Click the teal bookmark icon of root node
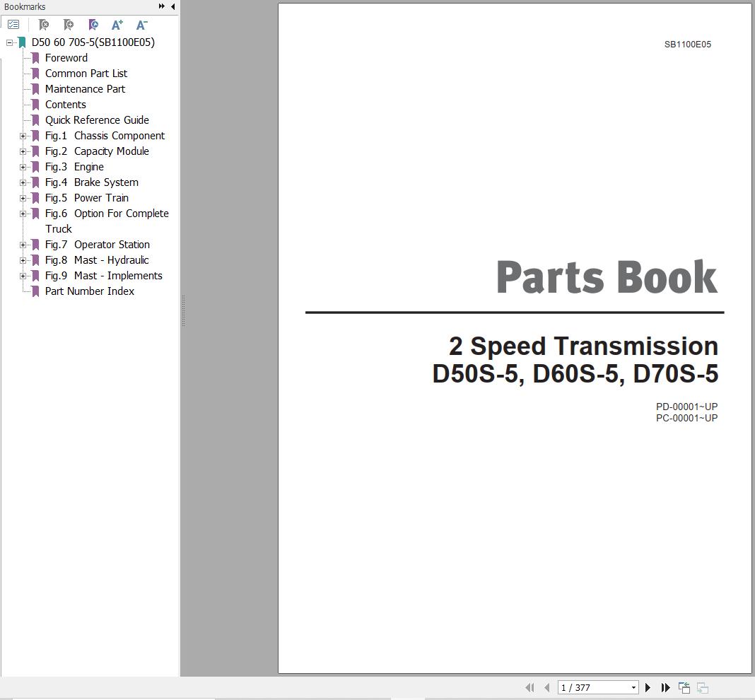755x700 pixels. click(22, 42)
